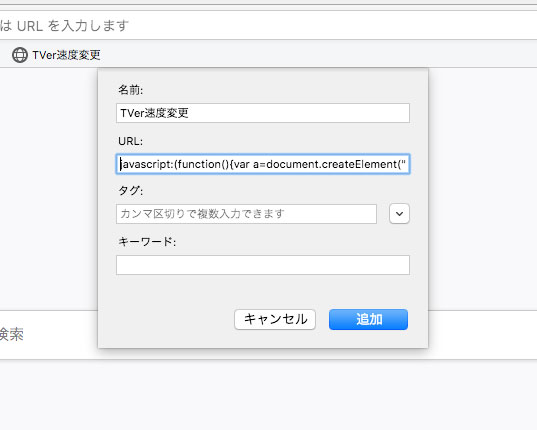The height and width of the screenshot is (430, 537).
Task: Focus the address bar with URL を入力します placeholder
Action: [268, 26]
